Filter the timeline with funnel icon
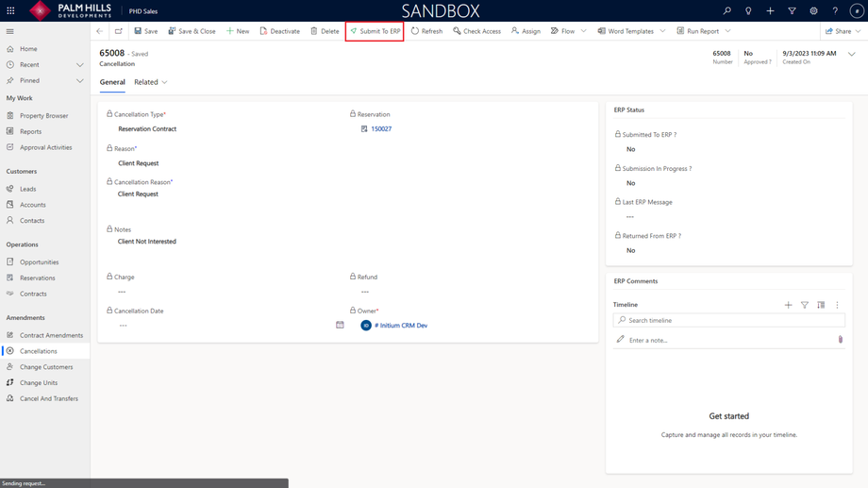868x488 pixels. pos(805,305)
